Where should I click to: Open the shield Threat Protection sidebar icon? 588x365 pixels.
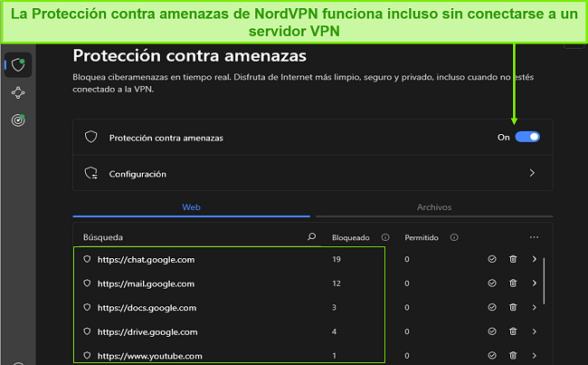coord(18,65)
